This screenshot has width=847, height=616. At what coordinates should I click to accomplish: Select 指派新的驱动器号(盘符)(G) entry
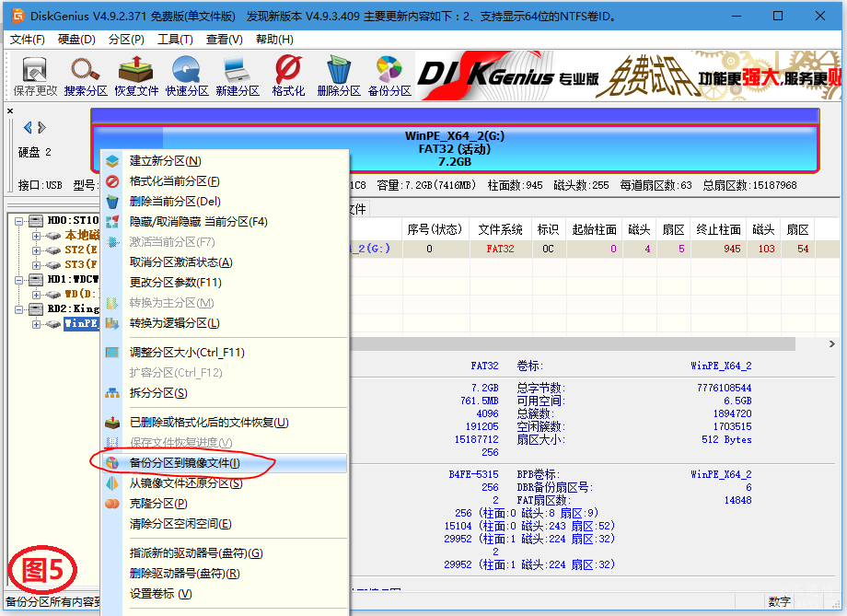(x=224, y=553)
